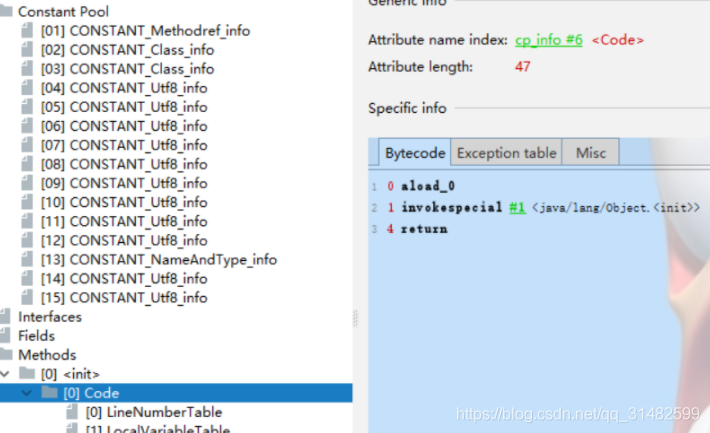
Task: Click the file icon beside [13] CONSTANT_NameAndType_info
Action: click(x=28, y=259)
